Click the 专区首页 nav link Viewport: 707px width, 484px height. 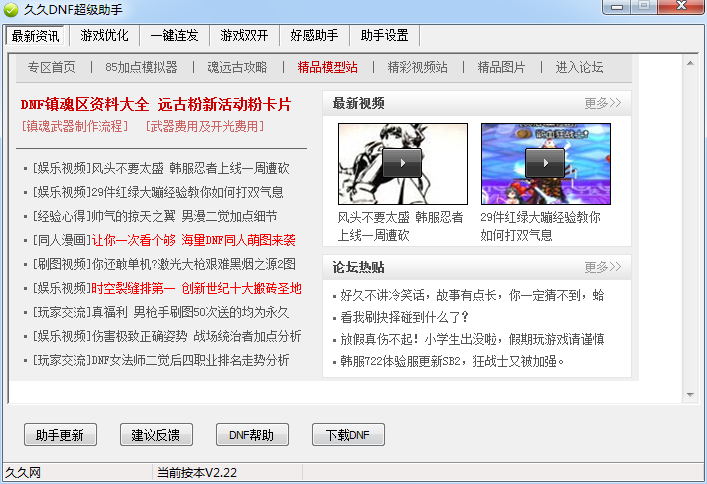pos(52,68)
